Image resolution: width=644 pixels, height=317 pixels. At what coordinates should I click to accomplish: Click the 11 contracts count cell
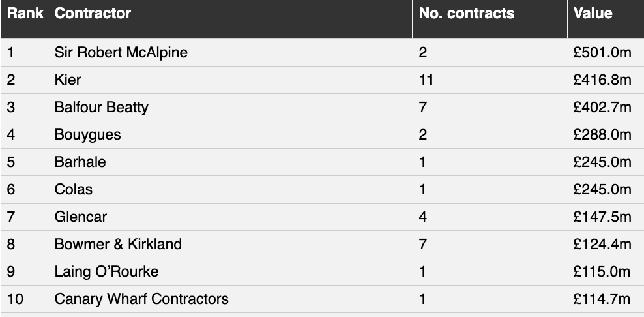pos(426,80)
